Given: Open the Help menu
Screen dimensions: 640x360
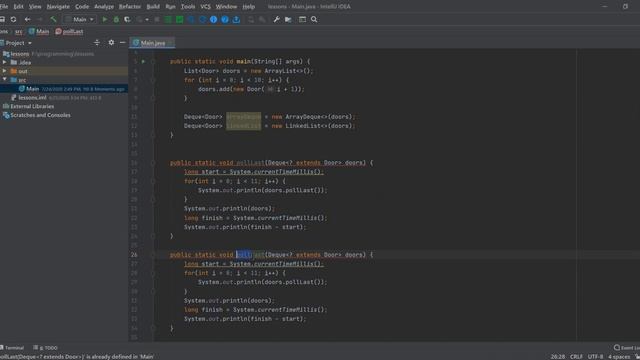Looking at the screenshot, I should (249, 7).
